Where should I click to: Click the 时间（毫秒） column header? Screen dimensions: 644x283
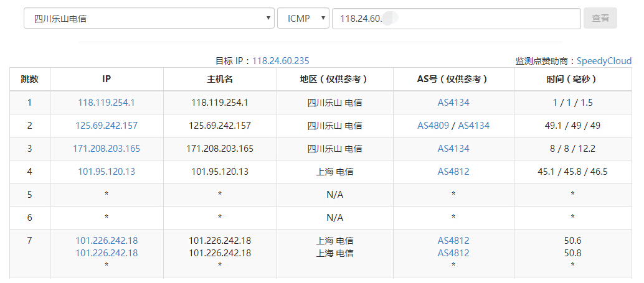click(572, 80)
